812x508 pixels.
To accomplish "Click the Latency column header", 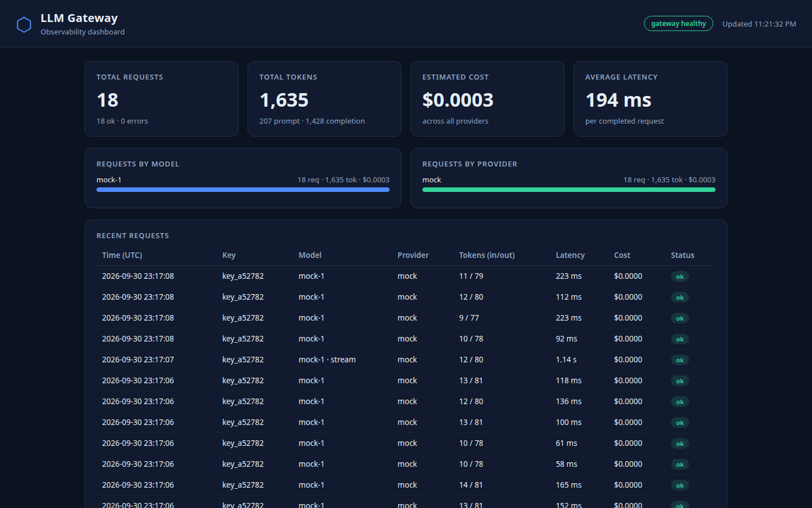I will tap(570, 255).
